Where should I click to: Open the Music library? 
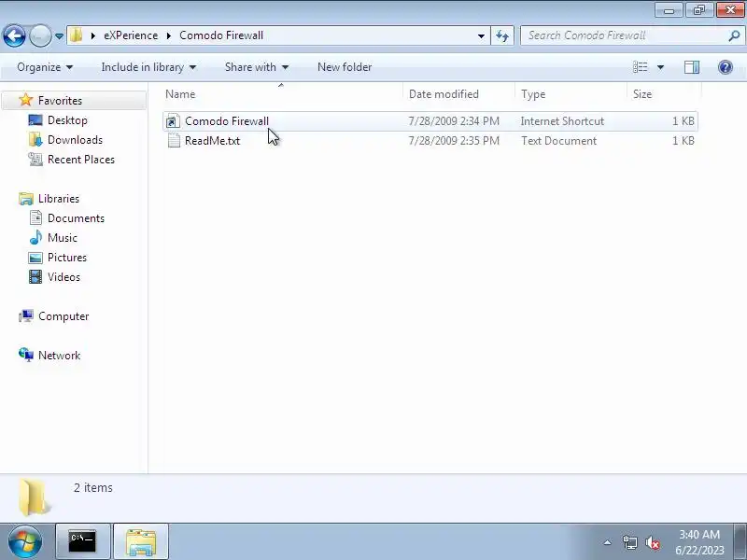coord(63,238)
